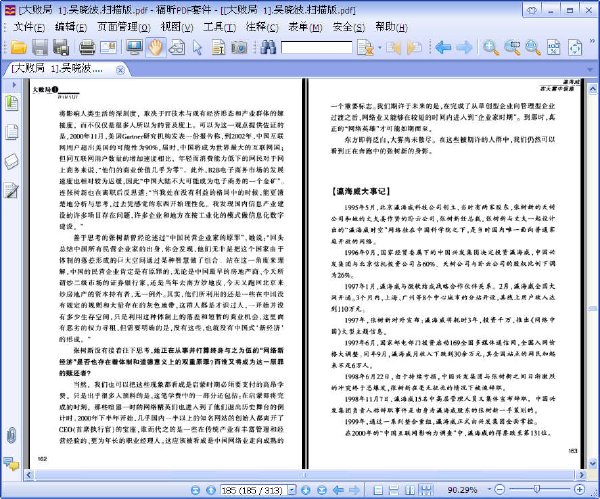
Task: Click the zoom-in plus button
Action: point(579,489)
